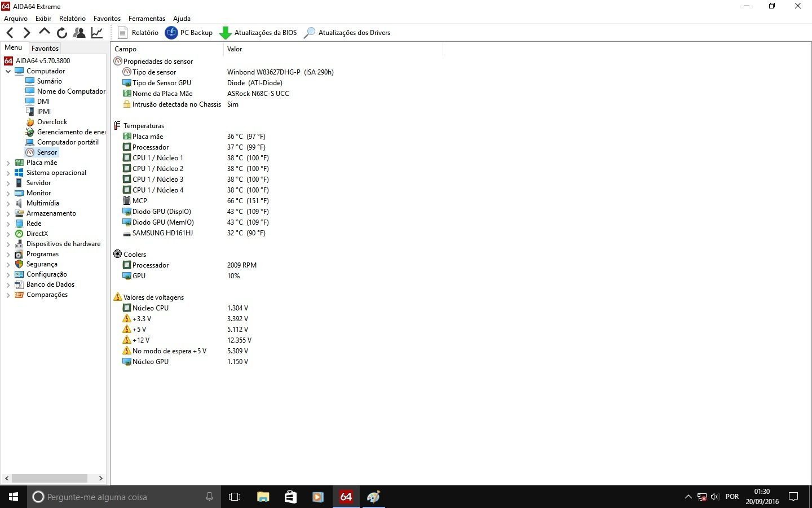
Task: Refresh the sensor readings with the refresh icon
Action: coord(62,33)
